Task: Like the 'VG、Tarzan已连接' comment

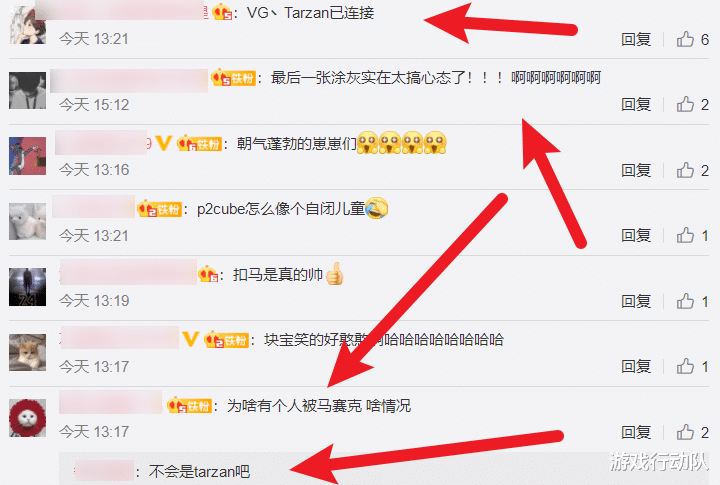Action: [692, 39]
